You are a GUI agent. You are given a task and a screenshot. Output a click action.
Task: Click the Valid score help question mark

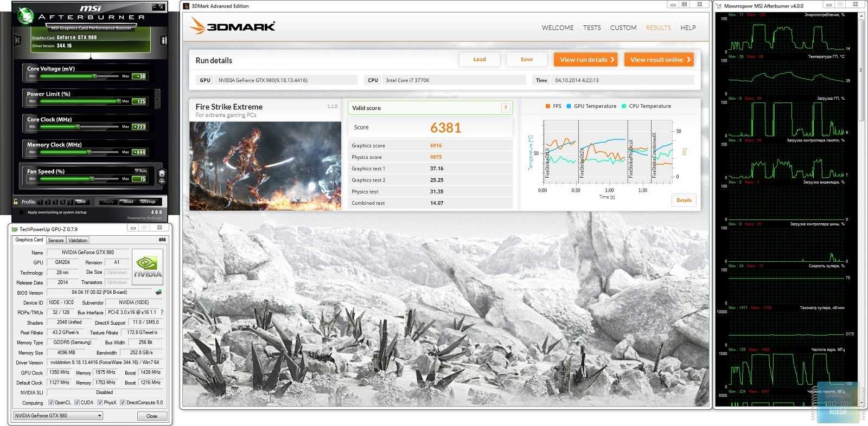(505, 108)
